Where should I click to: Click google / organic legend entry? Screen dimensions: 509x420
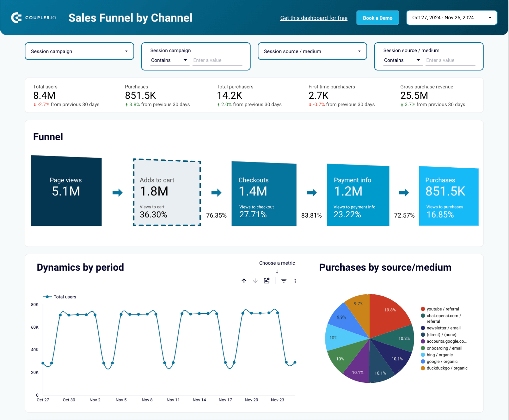click(x=439, y=361)
